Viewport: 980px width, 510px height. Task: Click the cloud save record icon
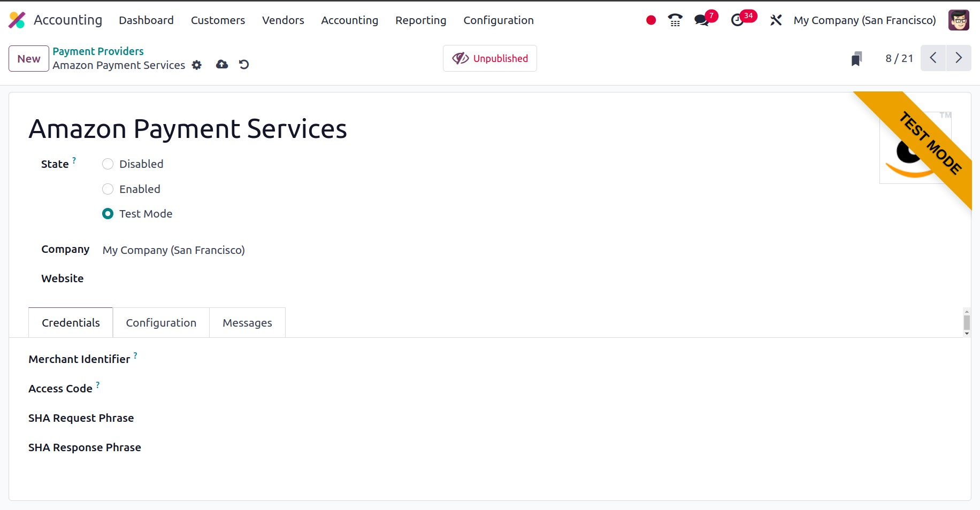[x=222, y=65]
